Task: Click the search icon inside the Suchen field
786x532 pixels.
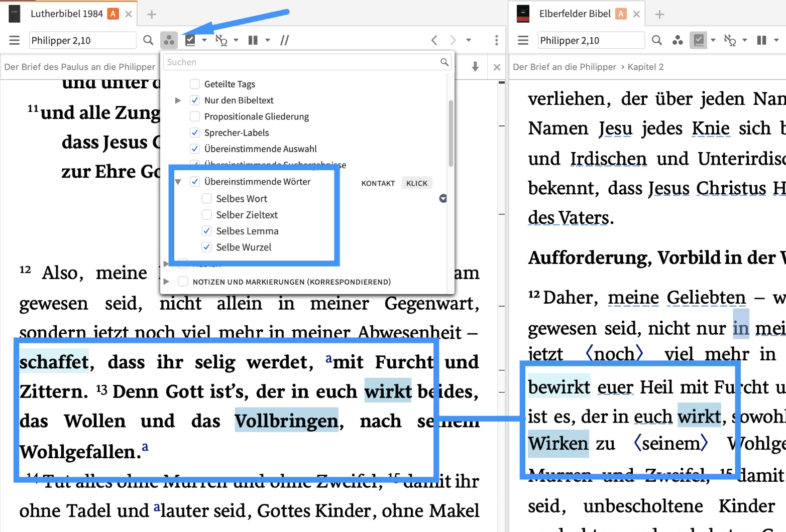Action: 444,62
